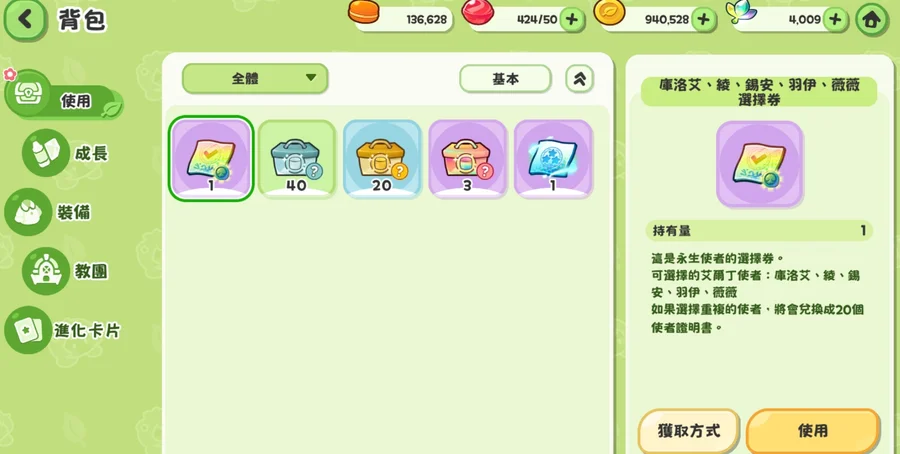Select the 使用 category tab
Image resolution: width=900 pixels, height=454 pixels.
(x=63, y=98)
